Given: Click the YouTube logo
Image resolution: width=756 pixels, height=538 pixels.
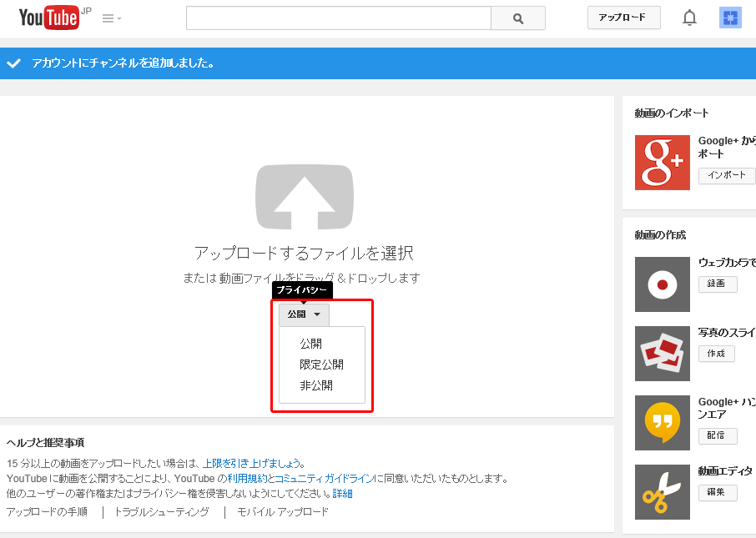Looking at the screenshot, I should pos(48,18).
